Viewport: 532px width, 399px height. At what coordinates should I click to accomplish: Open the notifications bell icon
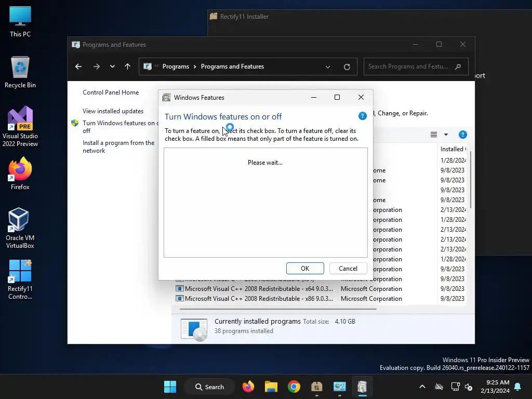518,387
